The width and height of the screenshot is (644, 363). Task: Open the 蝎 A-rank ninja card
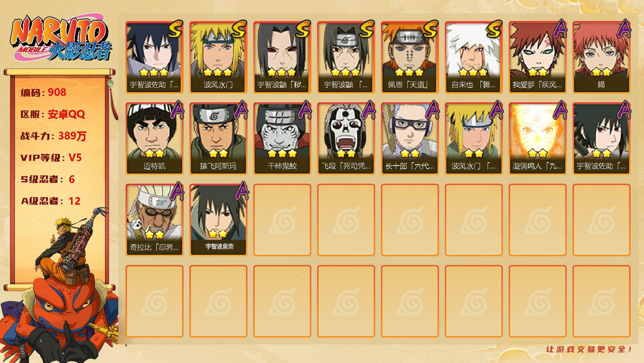tap(601, 57)
